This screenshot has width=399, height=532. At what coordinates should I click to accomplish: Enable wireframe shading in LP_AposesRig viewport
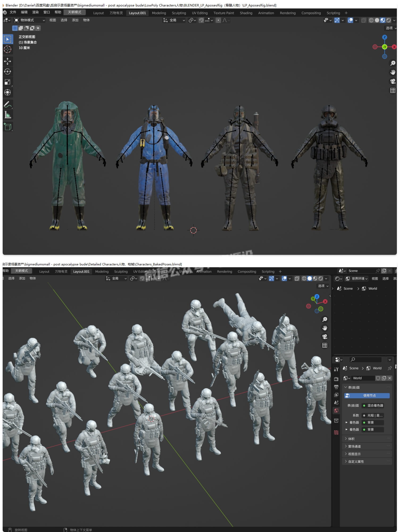tap(371, 20)
